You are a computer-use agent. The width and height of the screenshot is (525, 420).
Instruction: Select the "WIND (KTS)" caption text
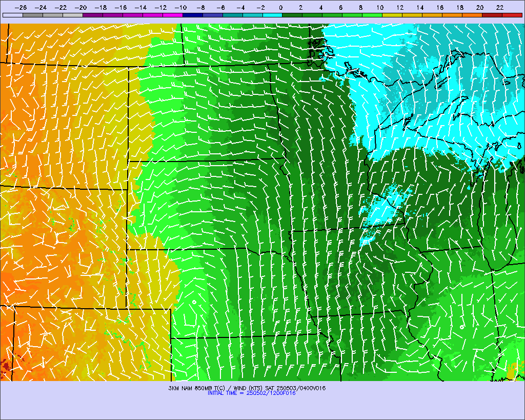248,388
